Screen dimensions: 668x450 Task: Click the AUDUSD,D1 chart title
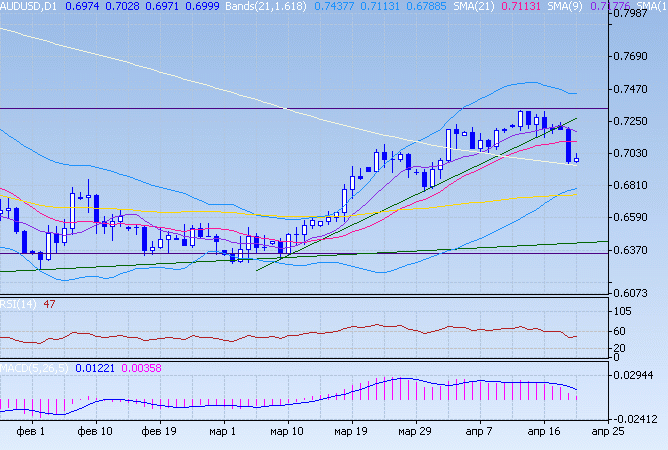pos(30,6)
